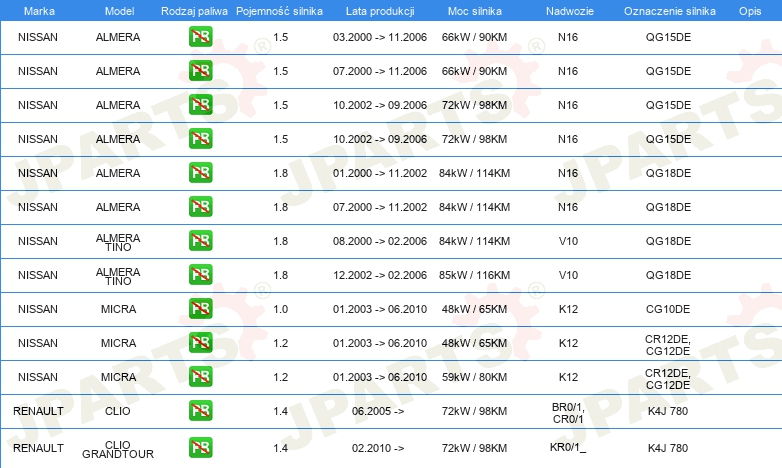Click the power value 59kW / 80KM
Screen dimensions: 782x468
[474, 377]
